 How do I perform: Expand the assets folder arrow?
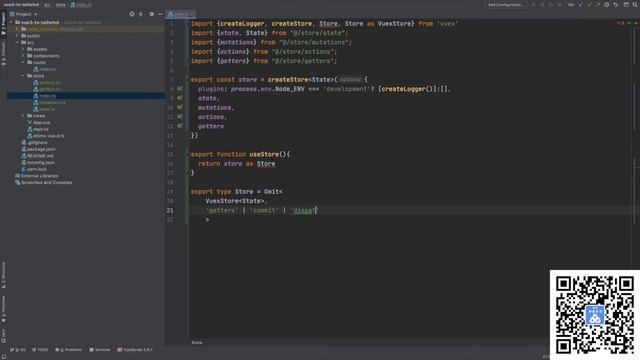pyautogui.click(x=23, y=49)
